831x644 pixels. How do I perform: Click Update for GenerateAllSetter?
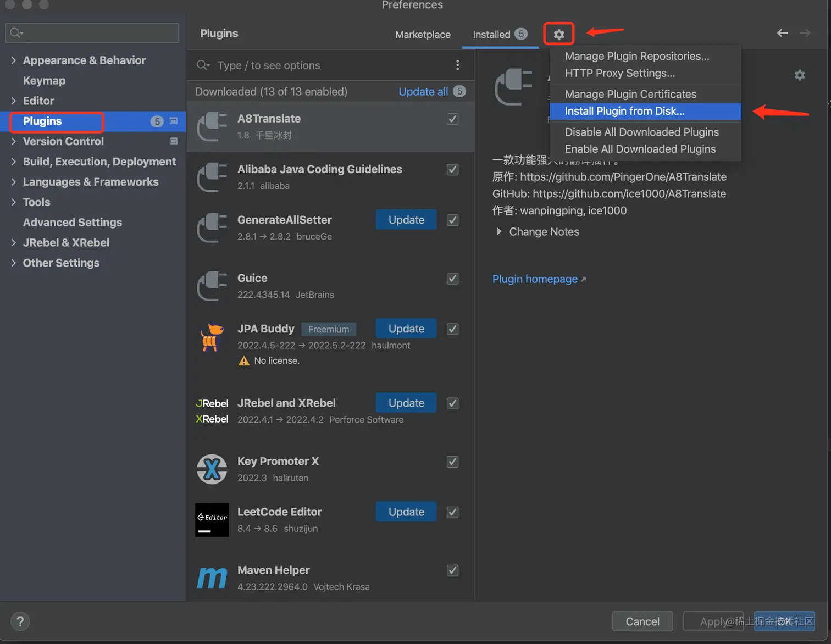tap(406, 220)
